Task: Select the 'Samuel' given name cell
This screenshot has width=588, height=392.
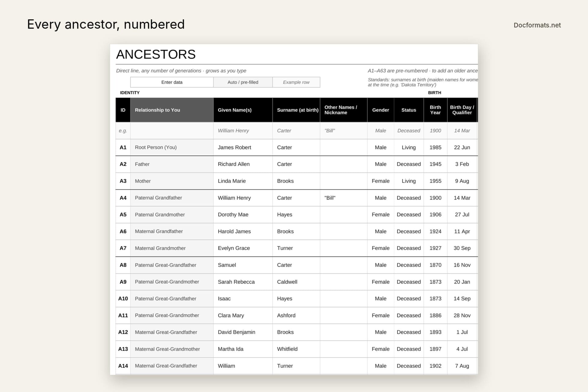Action: point(243,265)
